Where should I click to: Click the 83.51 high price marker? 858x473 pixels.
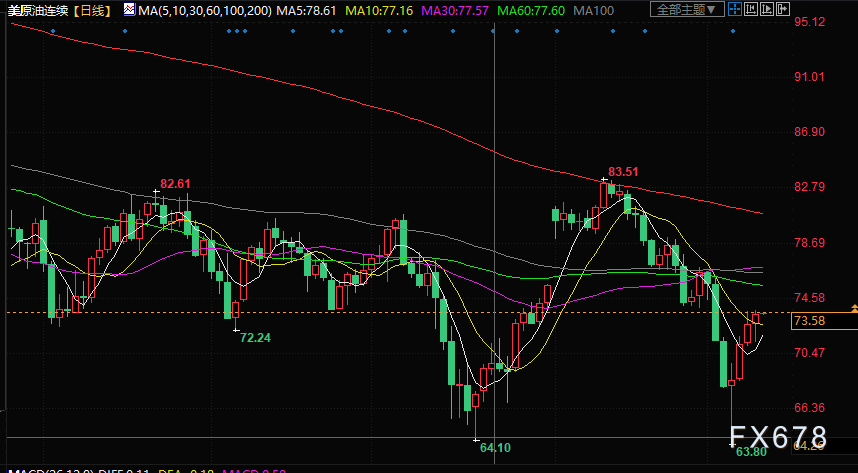[623, 171]
